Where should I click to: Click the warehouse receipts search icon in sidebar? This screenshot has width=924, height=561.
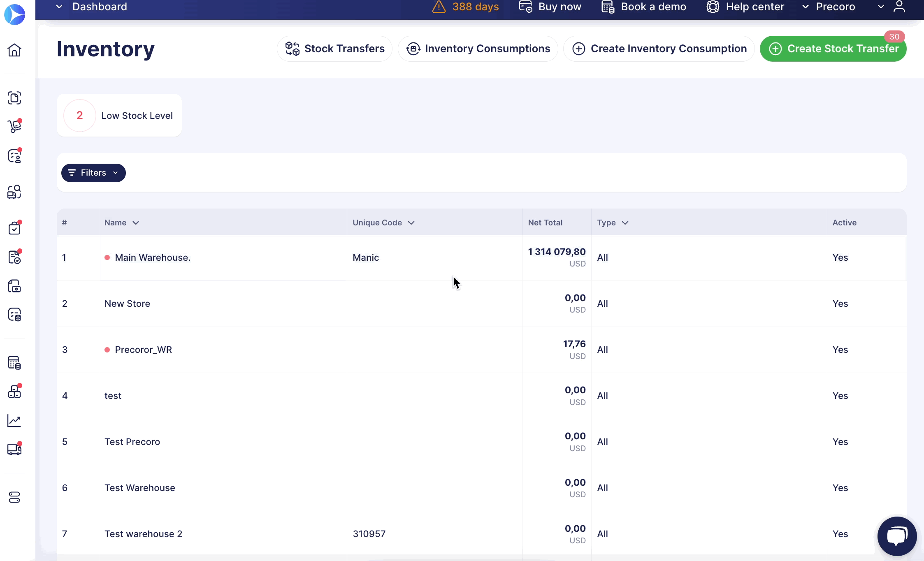coord(14,192)
